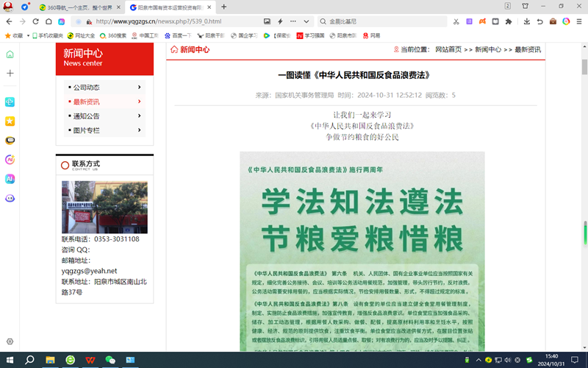Open the downloads icon in toolbar

point(527,21)
